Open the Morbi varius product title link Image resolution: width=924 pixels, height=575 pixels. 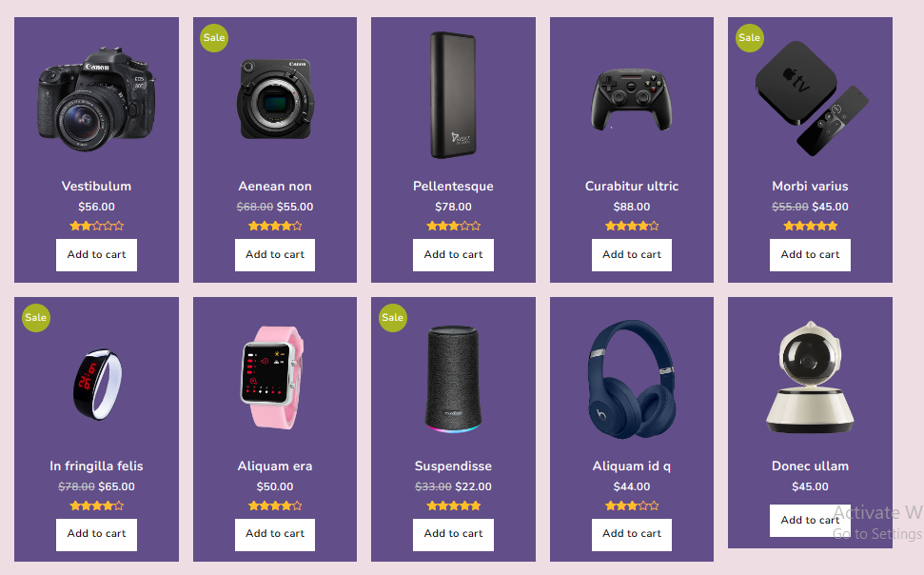coord(810,187)
